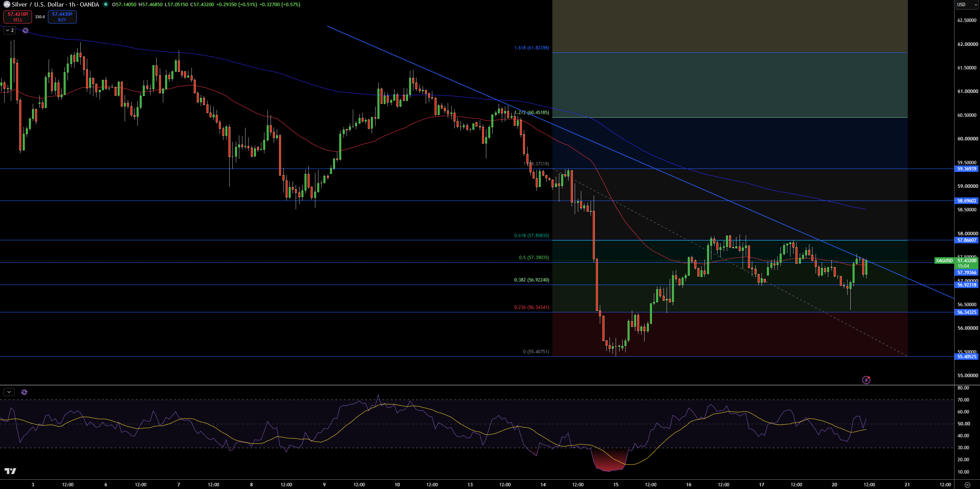Click the date 21 on time axis
Screen dimensions: 980x489
click(907, 485)
